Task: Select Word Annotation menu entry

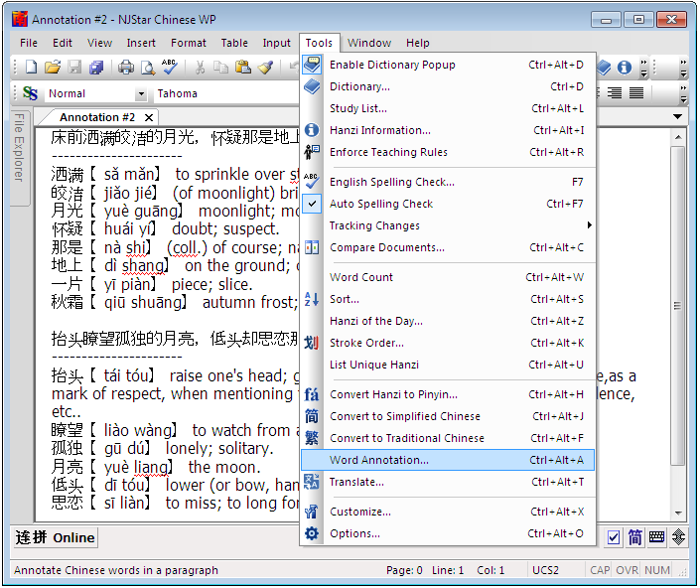Action: pos(379,460)
